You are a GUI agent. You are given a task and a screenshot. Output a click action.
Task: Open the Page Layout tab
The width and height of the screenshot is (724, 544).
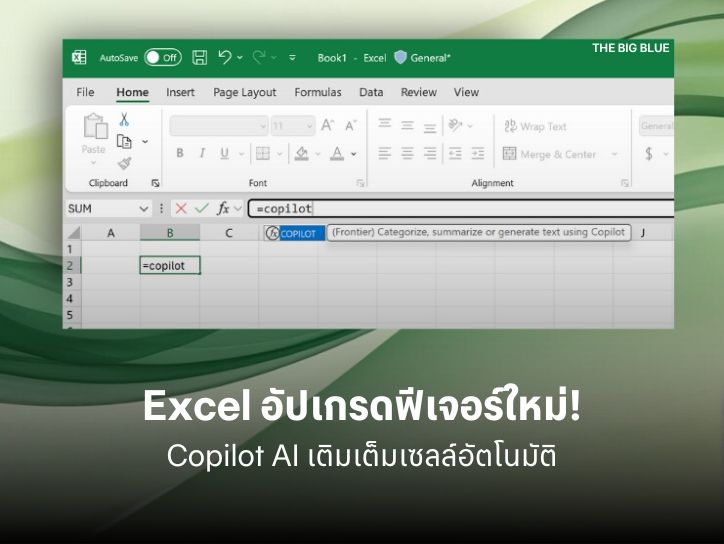click(244, 92)
